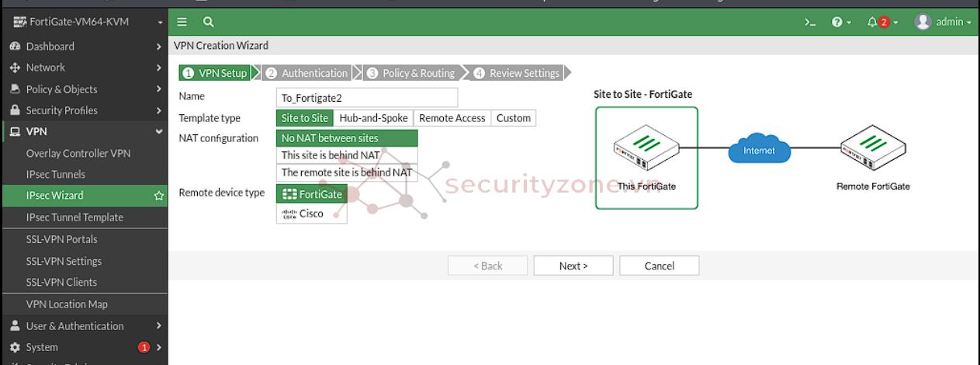
Task: Collapse the VPN menu chevron
Action: coord(158,132)
